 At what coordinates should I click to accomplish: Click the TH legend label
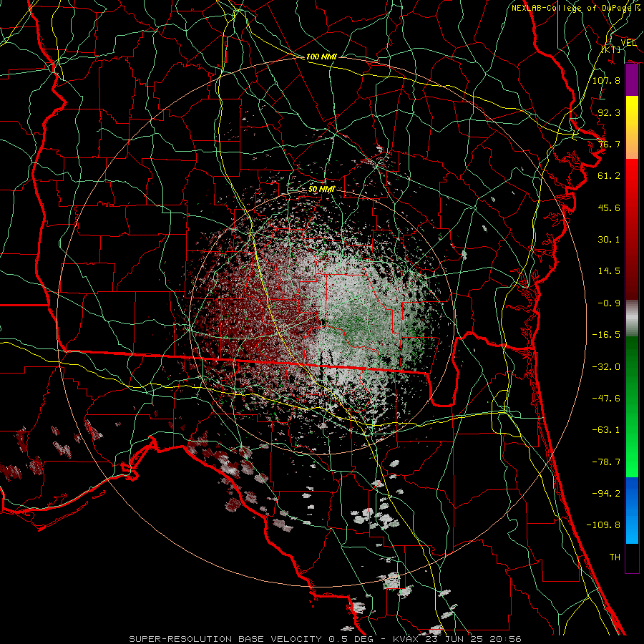pos(615,557)
